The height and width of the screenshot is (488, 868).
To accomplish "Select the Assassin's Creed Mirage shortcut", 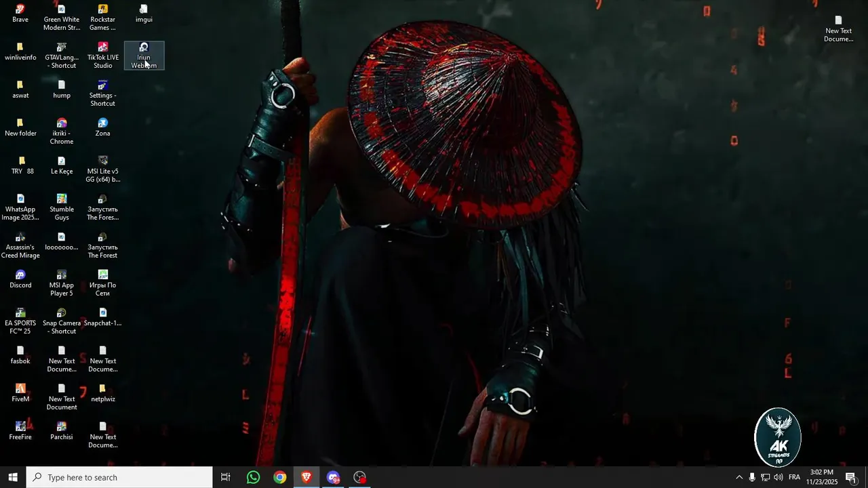I will pos(20,246).
